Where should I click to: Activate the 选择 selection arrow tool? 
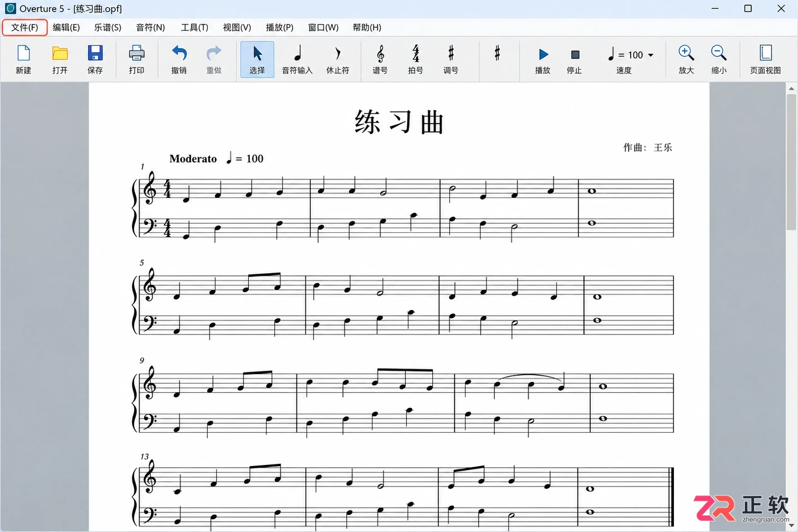point(257,59)
